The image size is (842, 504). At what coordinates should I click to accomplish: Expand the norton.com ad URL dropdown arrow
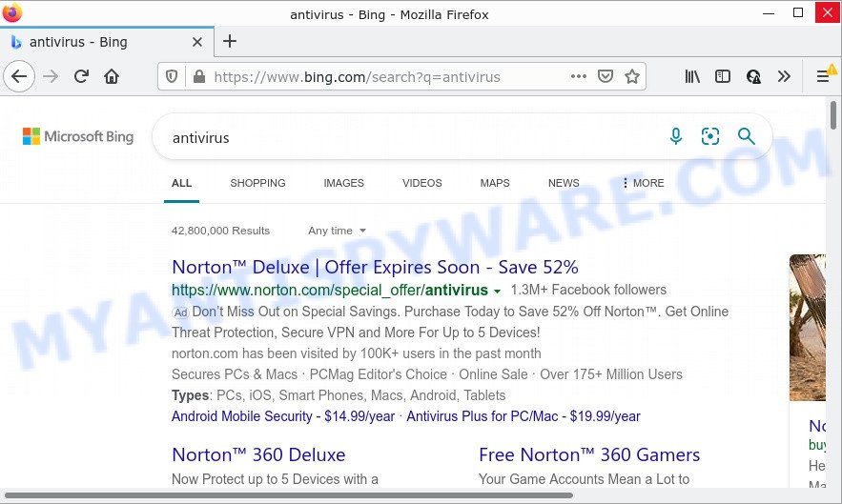[x=497, y=291]
